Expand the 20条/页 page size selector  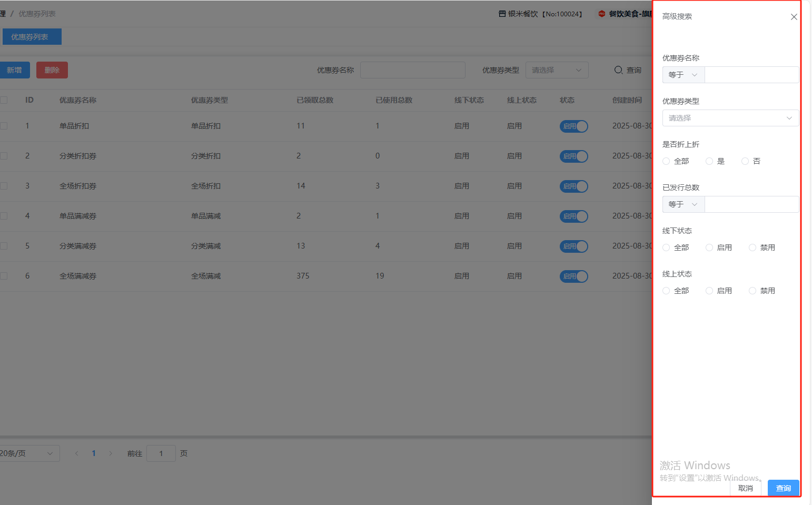[x=28, y=453]
